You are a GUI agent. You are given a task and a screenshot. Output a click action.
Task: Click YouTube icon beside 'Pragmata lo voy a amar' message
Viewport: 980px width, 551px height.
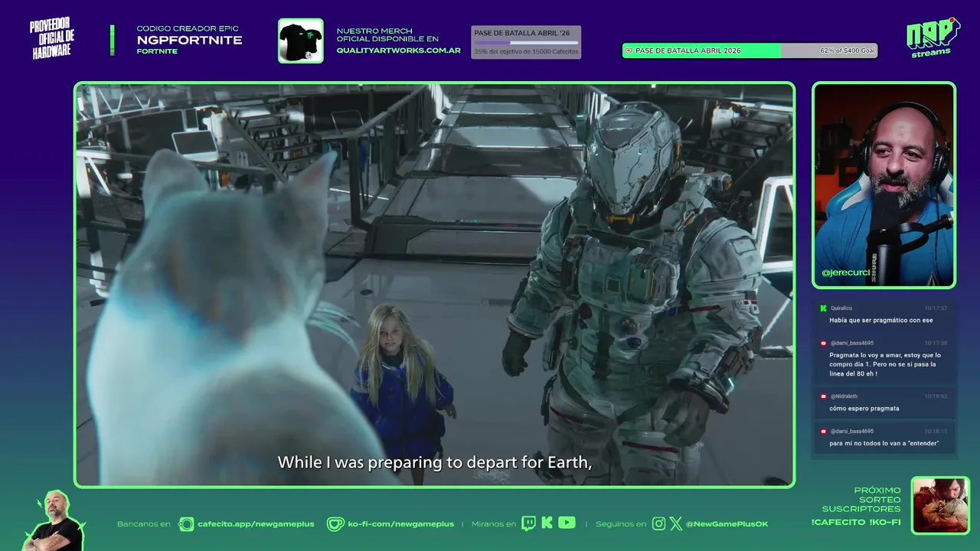[x=823, y=344]
